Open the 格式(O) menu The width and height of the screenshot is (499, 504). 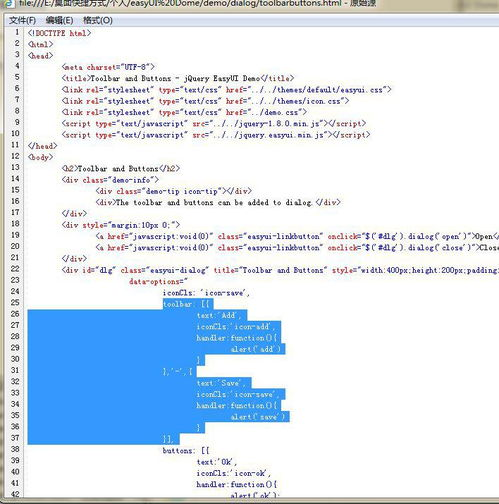coord(98,20)
